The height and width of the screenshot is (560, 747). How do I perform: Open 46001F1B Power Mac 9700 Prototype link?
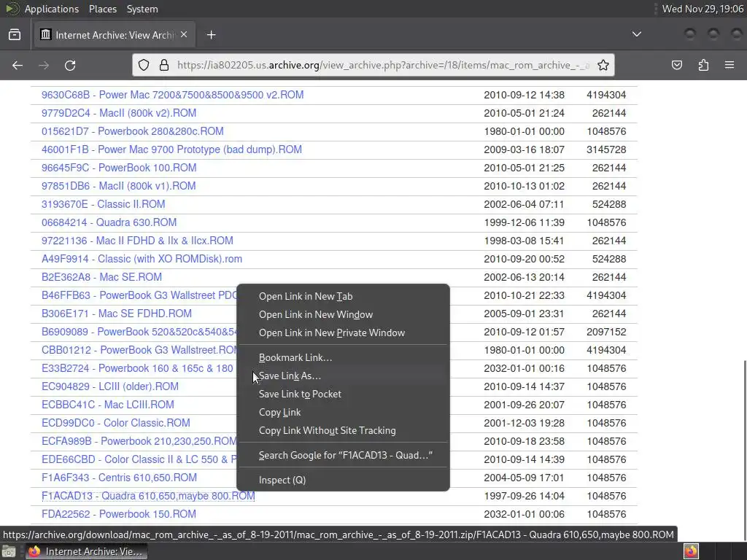[x=171, y=149]
